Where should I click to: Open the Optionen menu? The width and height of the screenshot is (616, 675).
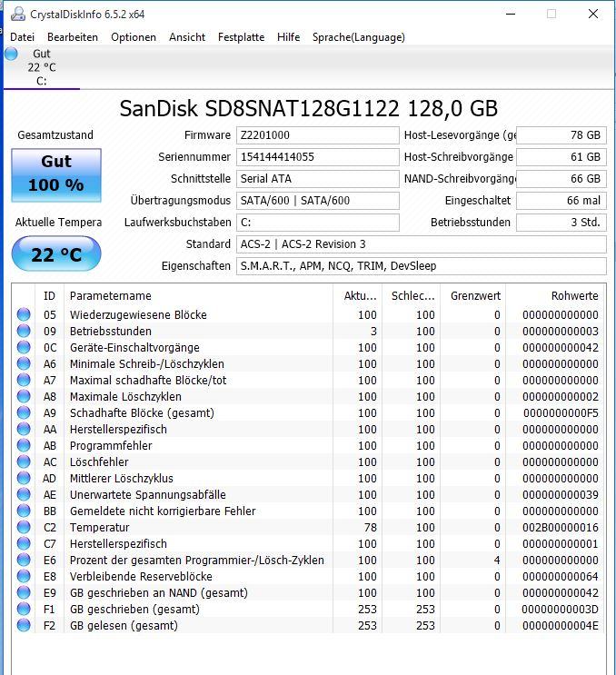point(134,37)
